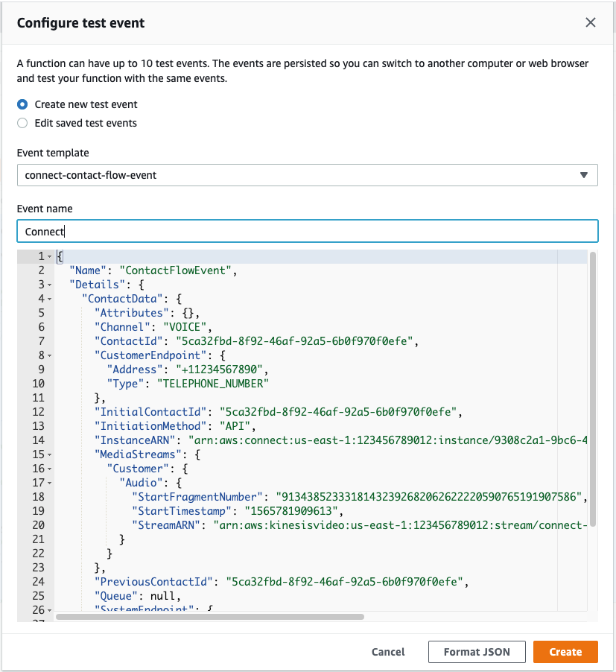Collapse the root JSON object at line 1
The image size is (616, 672).
[x=49, y=257]
